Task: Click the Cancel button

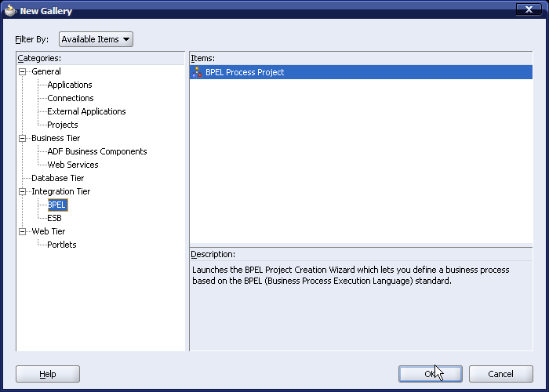Action: click(x=500, y=374)
